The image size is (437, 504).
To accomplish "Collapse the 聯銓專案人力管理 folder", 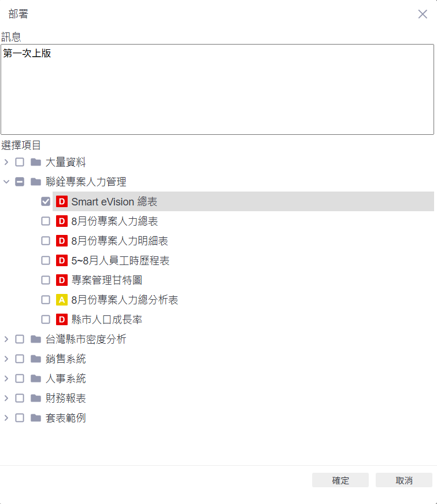I will pyautogui.click(x=6, y=182).
